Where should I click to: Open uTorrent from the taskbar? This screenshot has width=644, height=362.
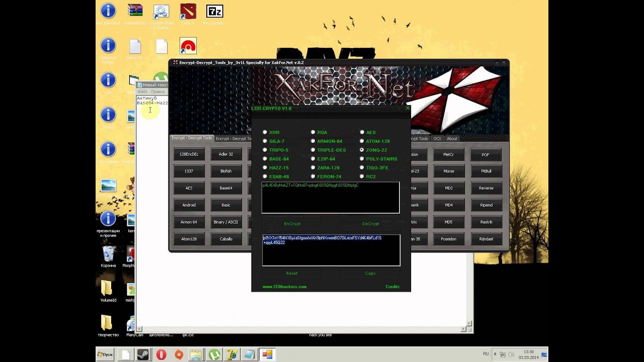[x=214, y=354]
